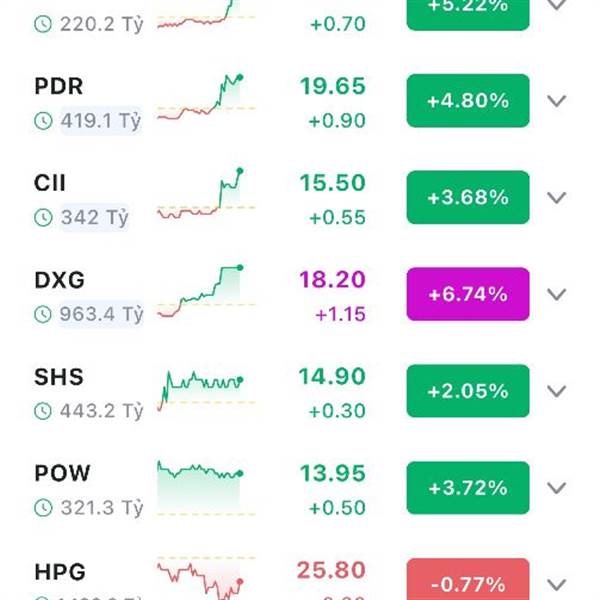This screenshot has height=600, width=600.
Task: Expand the CII stock row chevron
Action: point(556,198)
